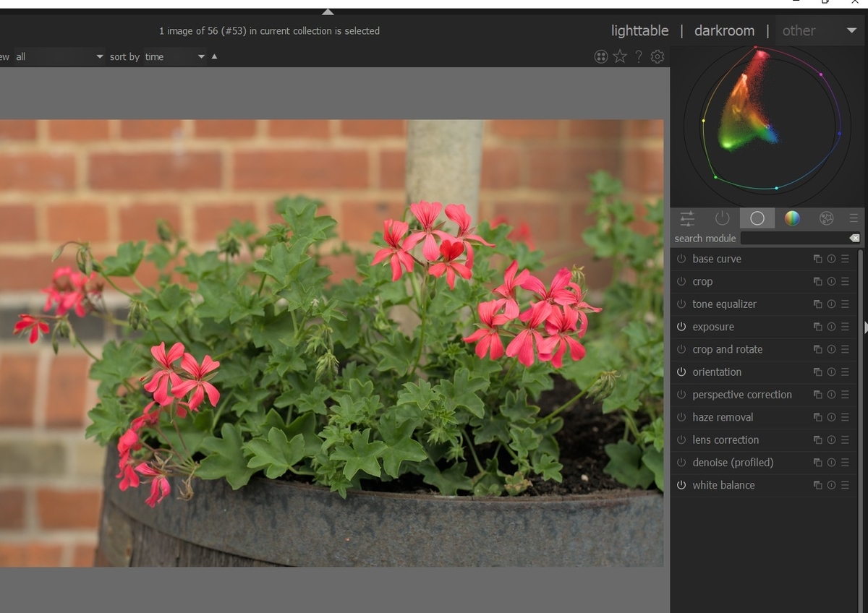Image resolution: width=868 pixels, height=613 pixels.
Task: Reset haze removal parameters
Action: click(831, 417)
